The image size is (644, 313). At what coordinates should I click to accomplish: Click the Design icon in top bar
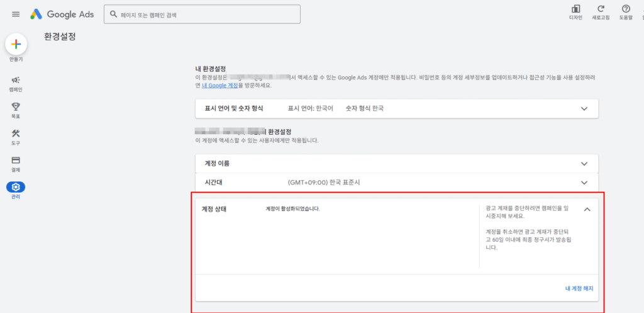[x=575, y=9]
